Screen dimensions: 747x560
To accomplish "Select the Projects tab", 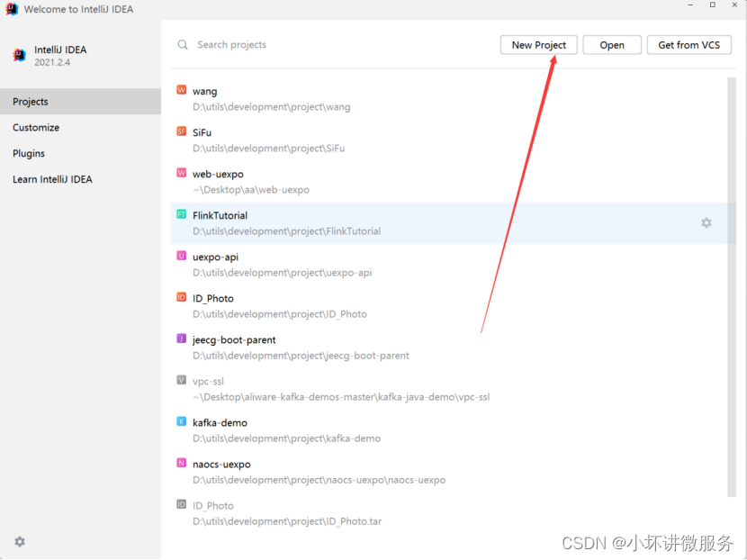I will (80, 102).
